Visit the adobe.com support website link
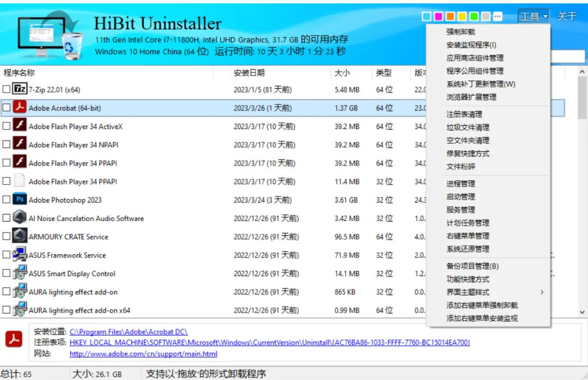Viewport: 588px width, 380px height. click(x=143, y=354)
